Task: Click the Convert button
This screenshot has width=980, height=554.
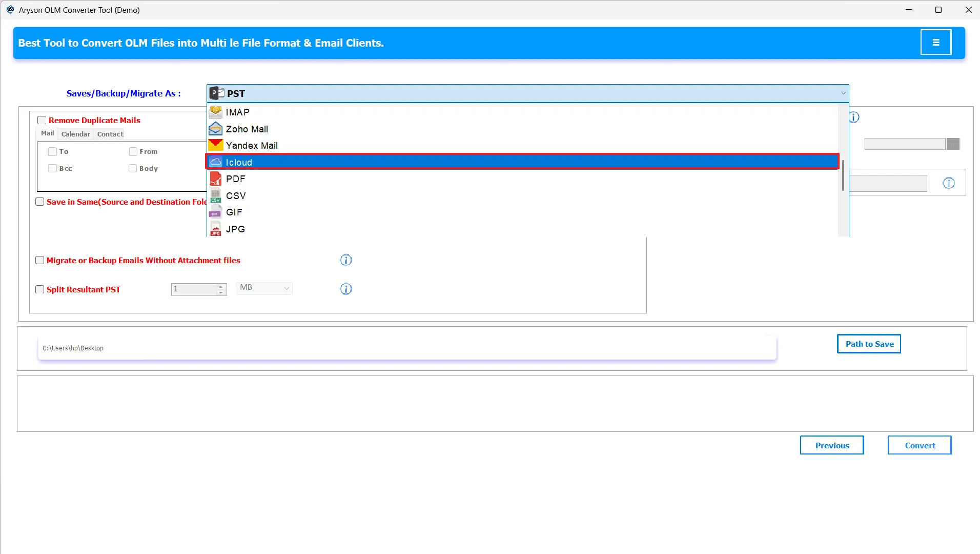Action: click(918, 445)
